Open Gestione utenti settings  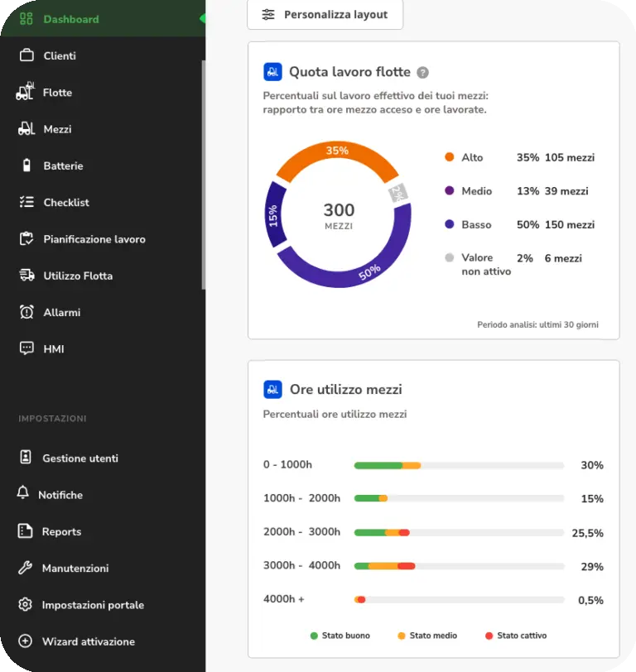(x=79, y=458)
